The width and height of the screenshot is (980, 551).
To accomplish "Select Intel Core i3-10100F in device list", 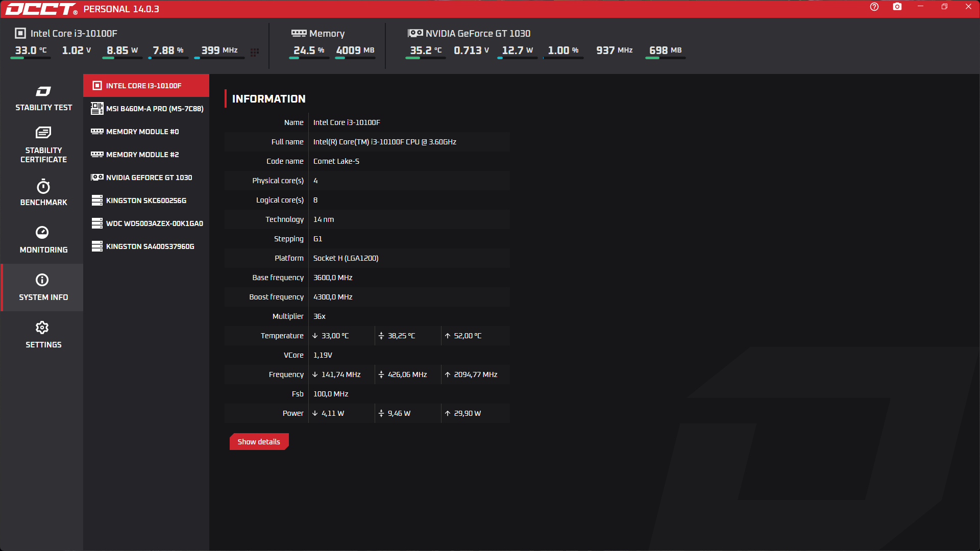I will (146, 86).
